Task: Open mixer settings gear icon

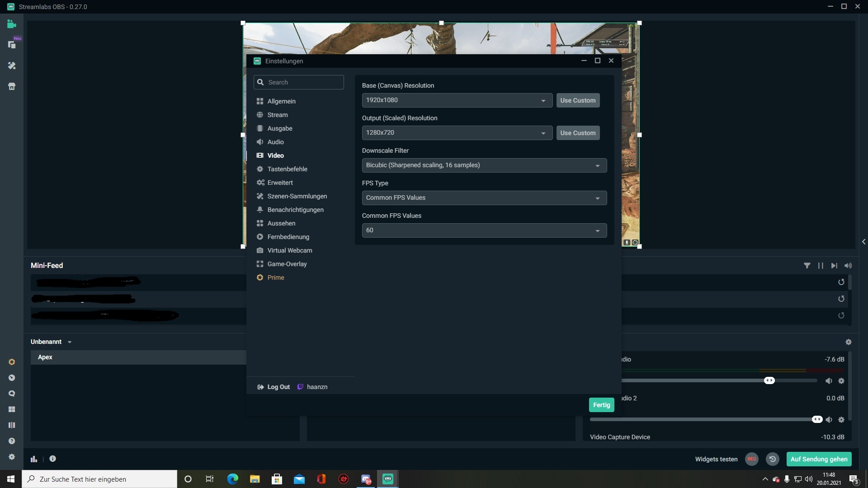Action: click(x=849, y=342)
